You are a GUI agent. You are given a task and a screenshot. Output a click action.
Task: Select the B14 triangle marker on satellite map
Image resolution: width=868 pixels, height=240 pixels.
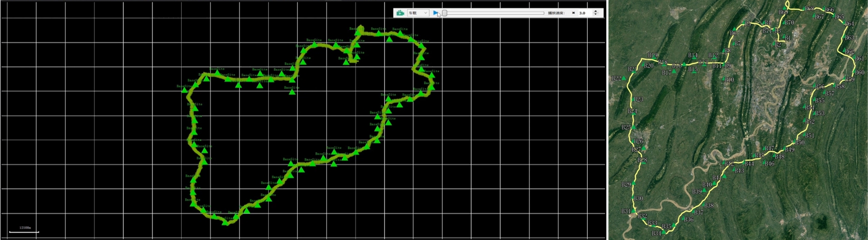694,58
